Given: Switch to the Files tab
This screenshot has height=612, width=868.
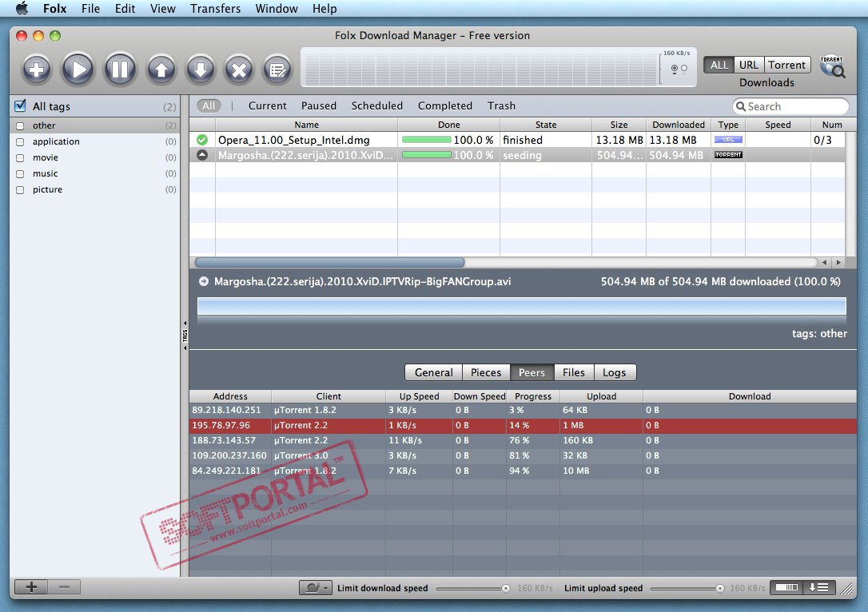Looking at the screenshot, I should 574,372.
